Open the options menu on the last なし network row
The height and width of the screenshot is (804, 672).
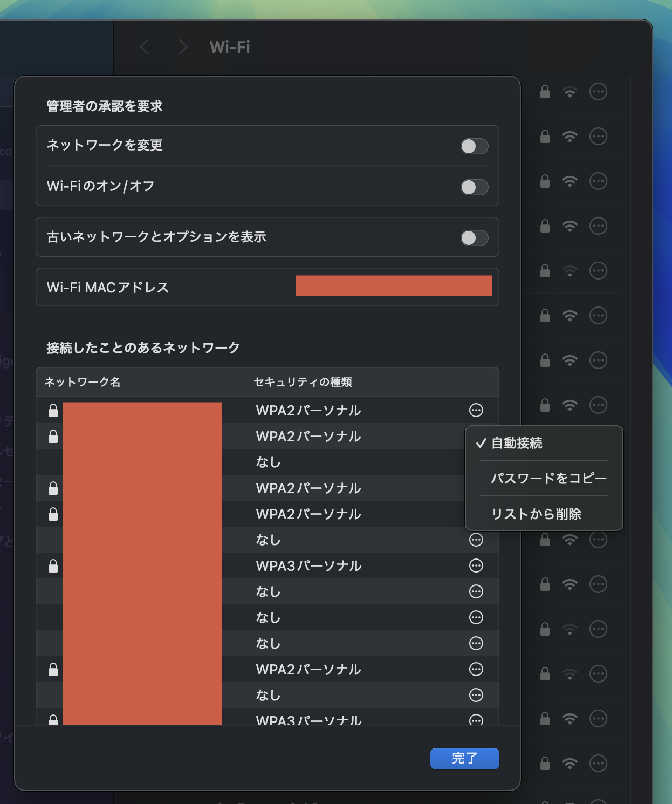[476, 696]
